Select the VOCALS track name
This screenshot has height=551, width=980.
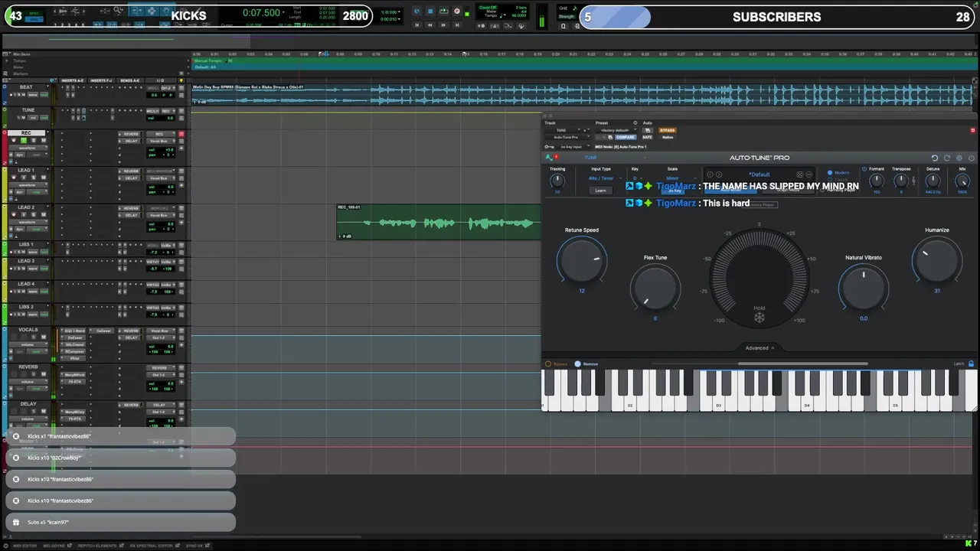[x=28, y=330]
